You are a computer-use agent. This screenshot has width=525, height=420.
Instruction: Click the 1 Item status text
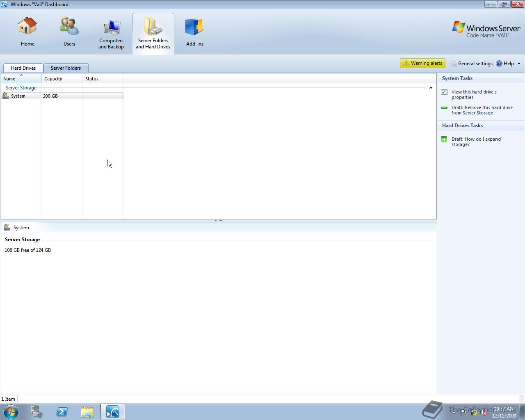8,399
